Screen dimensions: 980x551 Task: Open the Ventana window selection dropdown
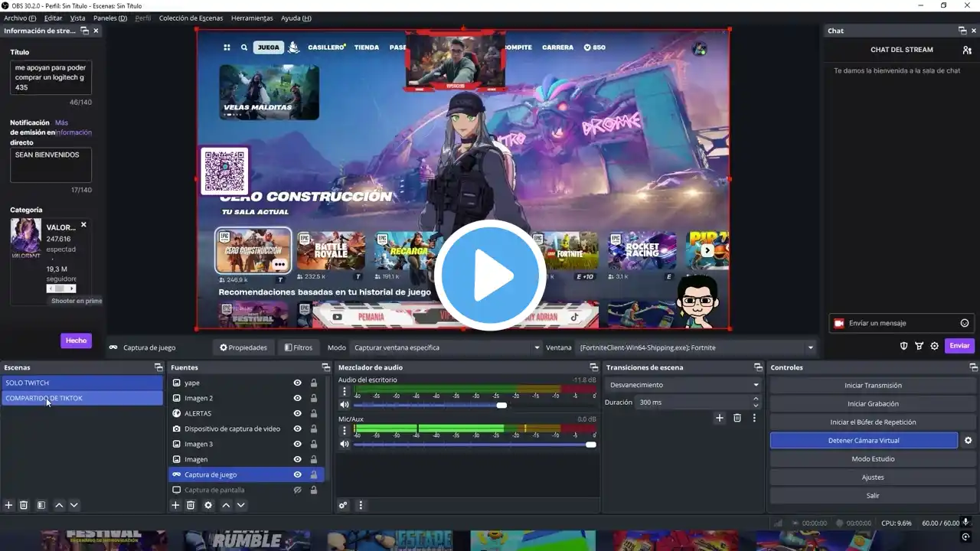[696, 347]
